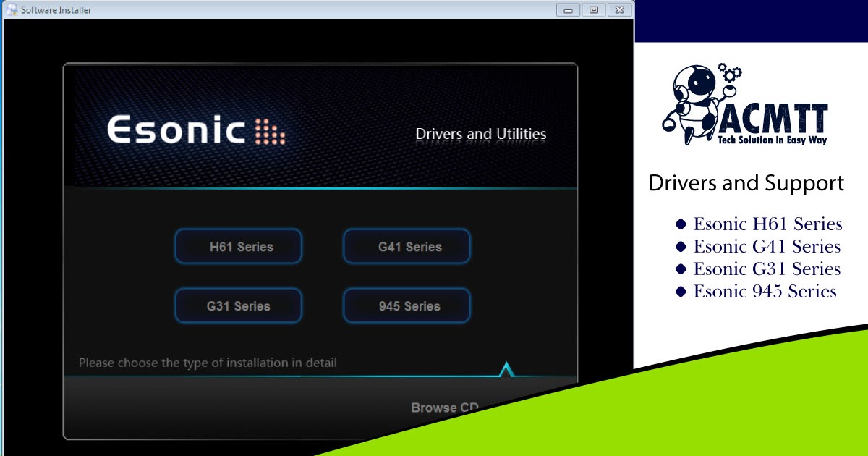Maximize the Software Installer window
Viewport: 868px width, 456px height.
click(593, 10)
